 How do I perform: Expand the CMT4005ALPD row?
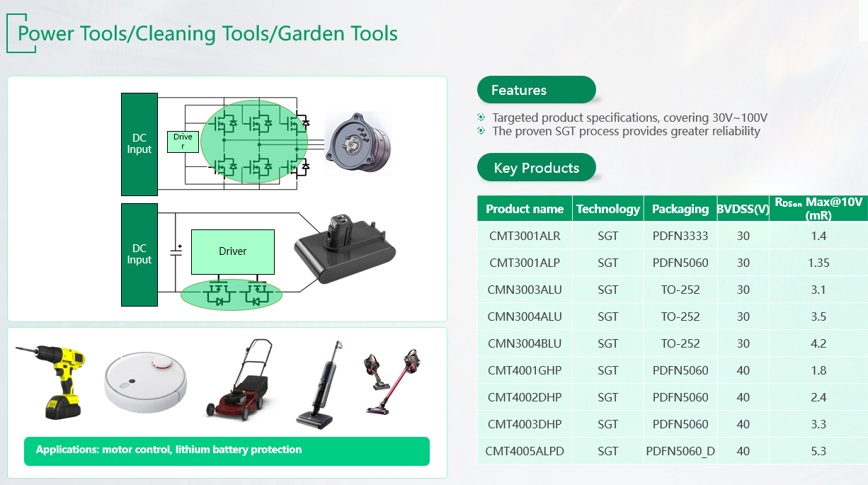[525, 451]
